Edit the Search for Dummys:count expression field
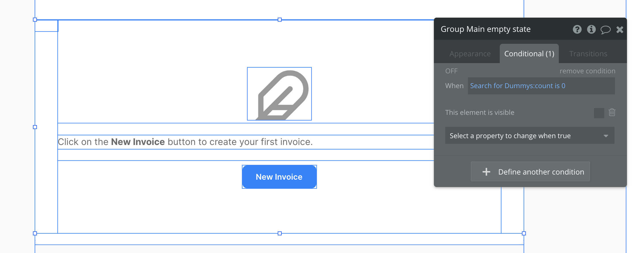 click(x=541, y=86)
